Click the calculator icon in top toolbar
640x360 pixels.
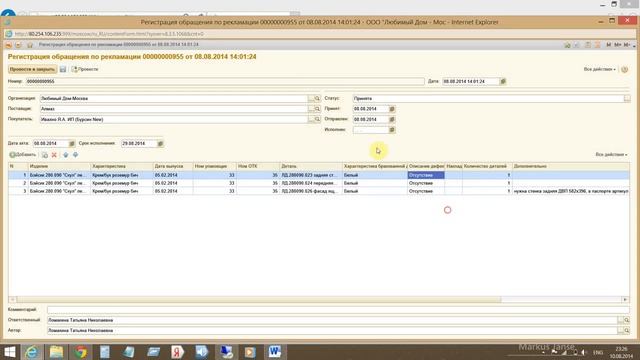pos(588,44)
